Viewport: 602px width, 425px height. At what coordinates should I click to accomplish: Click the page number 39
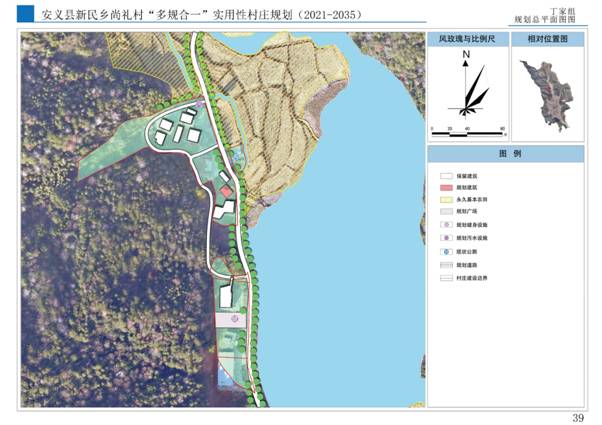578,418
